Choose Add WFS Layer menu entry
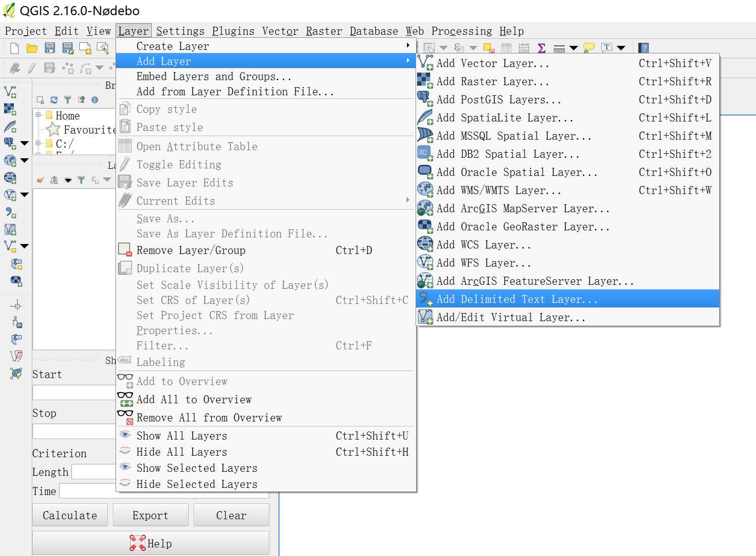756x556 pixels. coord(568,263)
